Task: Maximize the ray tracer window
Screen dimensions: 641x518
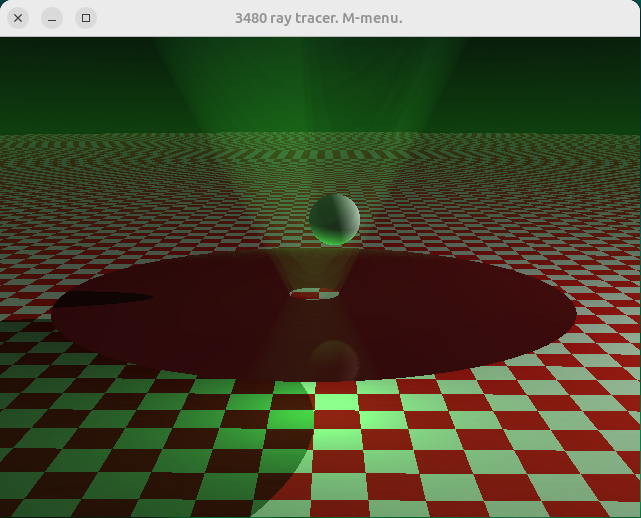Action: click(x=86, y=18)
